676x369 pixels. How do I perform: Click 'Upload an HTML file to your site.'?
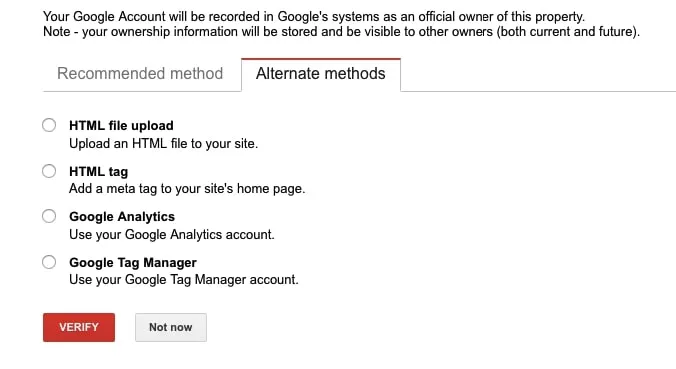163,144
